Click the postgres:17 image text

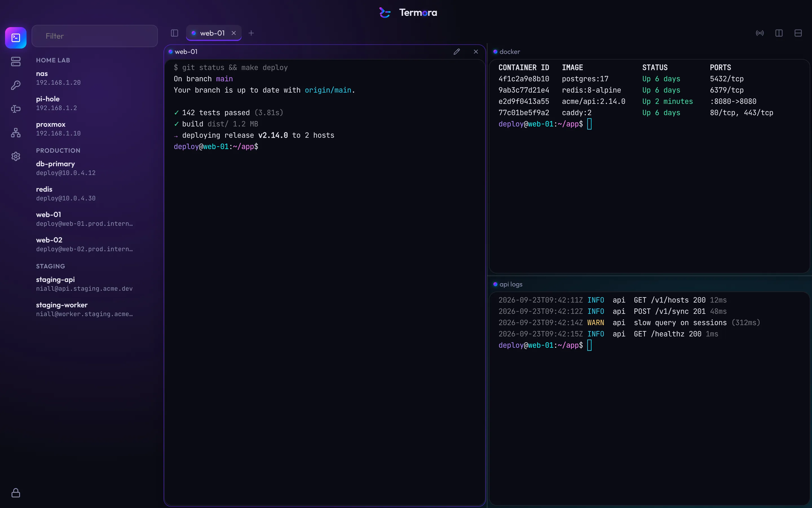585,79
